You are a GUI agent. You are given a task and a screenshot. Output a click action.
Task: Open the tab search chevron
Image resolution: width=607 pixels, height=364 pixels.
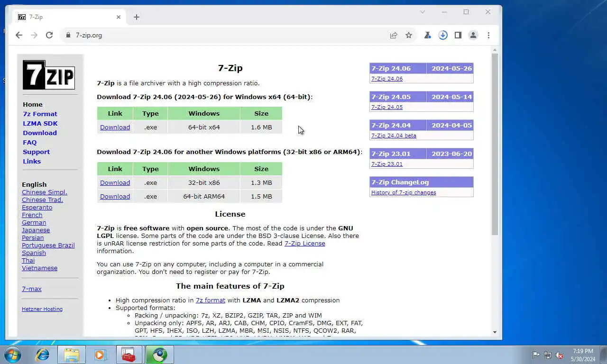[423, 12]
